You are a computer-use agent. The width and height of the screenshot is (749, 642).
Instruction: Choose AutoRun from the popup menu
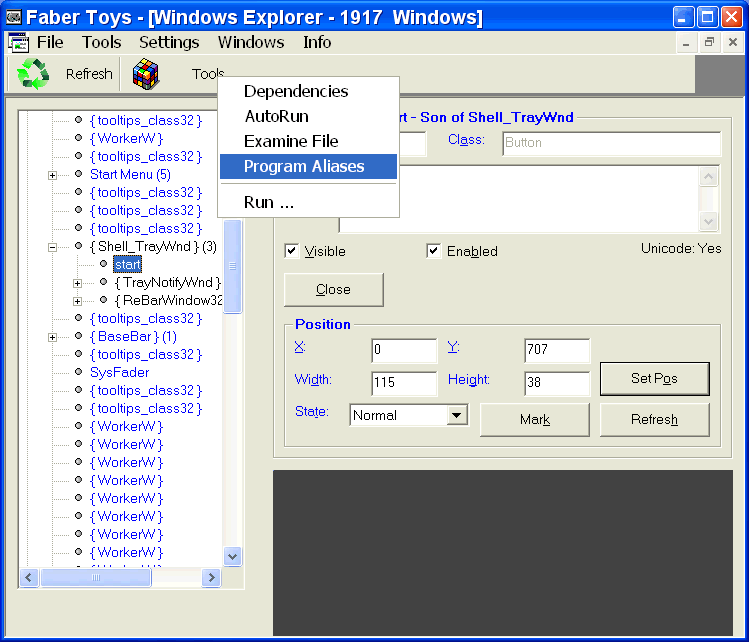pos(308,116)
